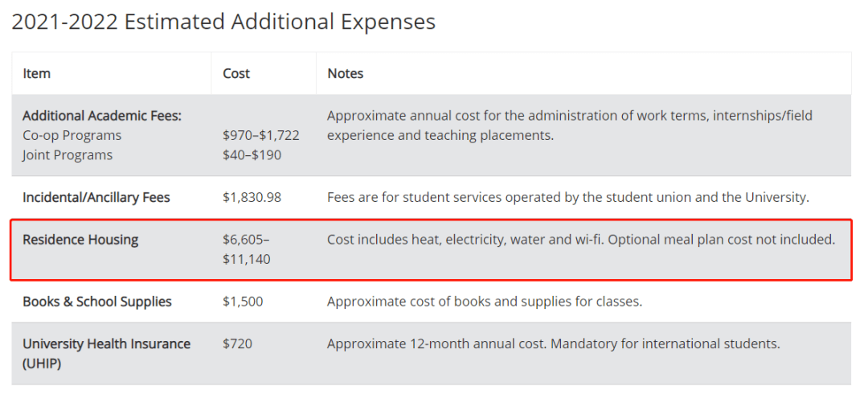Click the $6,605–$11,140 housing cost
The height and width of the screenshot is (403, 868).
click(x=247, y=249)
